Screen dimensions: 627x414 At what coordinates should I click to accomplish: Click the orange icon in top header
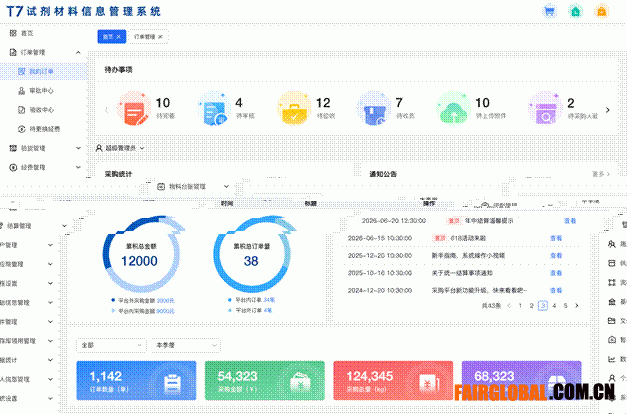[x=601, y=11]
